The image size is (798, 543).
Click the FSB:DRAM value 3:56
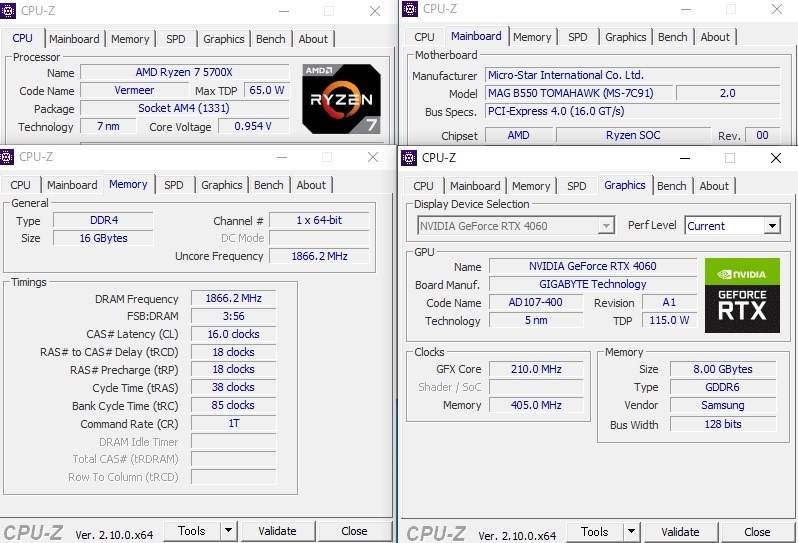(234, 317)
